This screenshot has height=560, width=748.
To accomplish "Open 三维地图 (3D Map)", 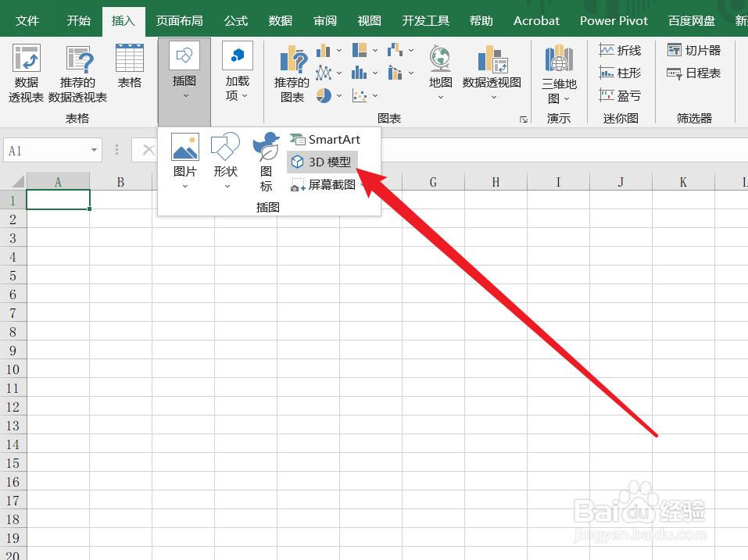I will click(x=558, y=72).
